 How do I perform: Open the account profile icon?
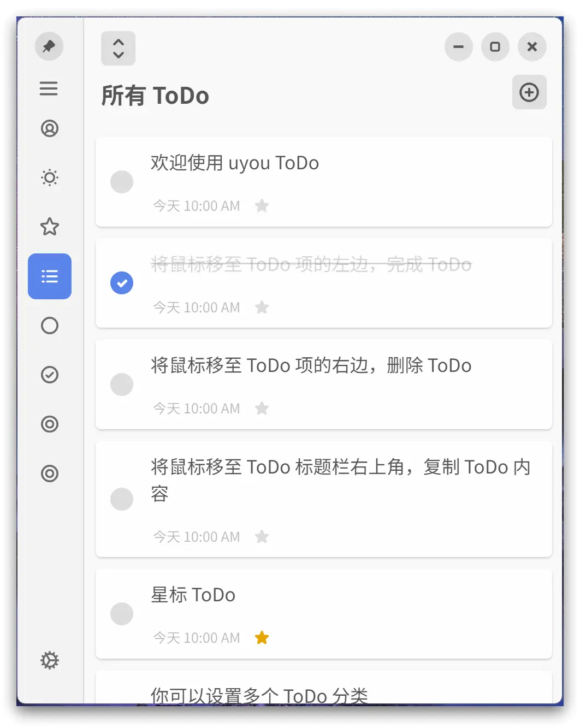point(50,128)
